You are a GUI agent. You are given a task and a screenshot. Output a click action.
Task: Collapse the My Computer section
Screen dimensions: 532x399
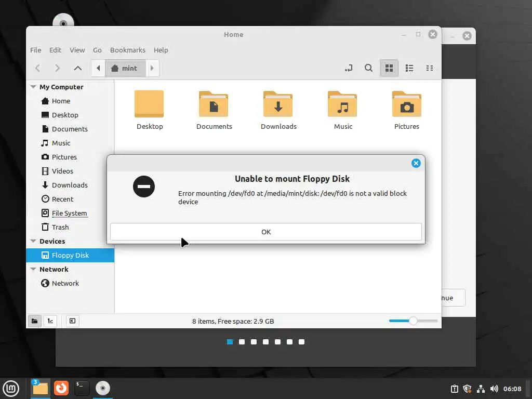coord(33,87)
